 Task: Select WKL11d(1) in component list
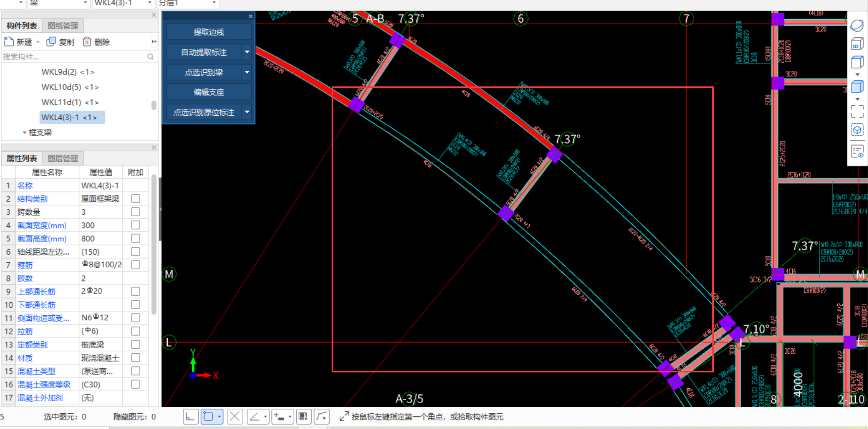click(x=70, y=102)
